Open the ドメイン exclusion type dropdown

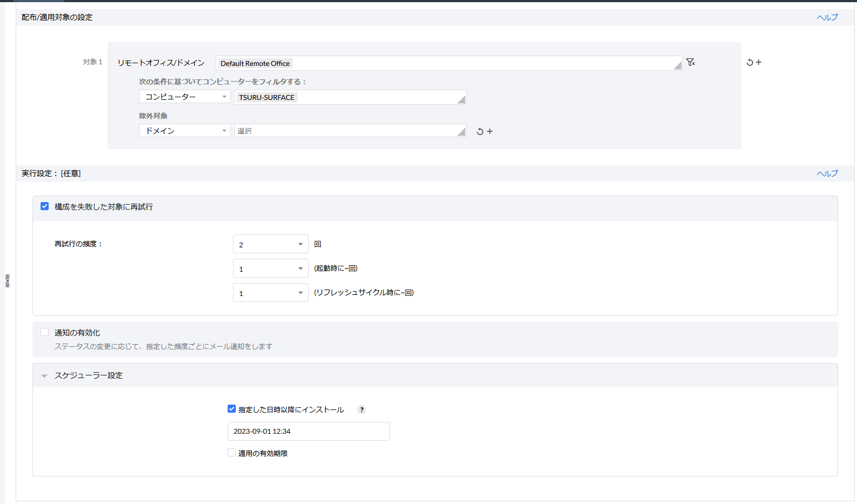click(185, 131)
